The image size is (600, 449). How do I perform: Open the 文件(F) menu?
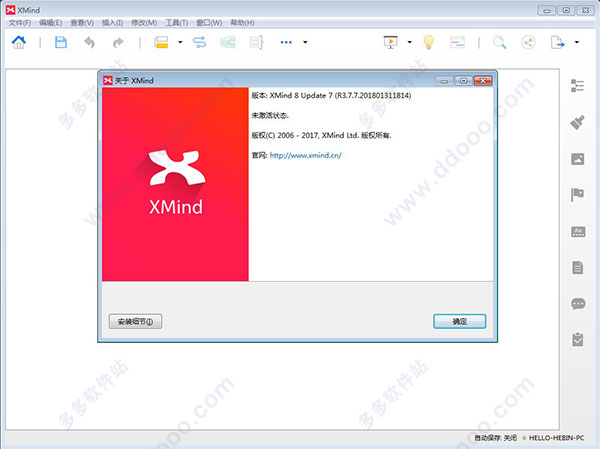[20, 23]
